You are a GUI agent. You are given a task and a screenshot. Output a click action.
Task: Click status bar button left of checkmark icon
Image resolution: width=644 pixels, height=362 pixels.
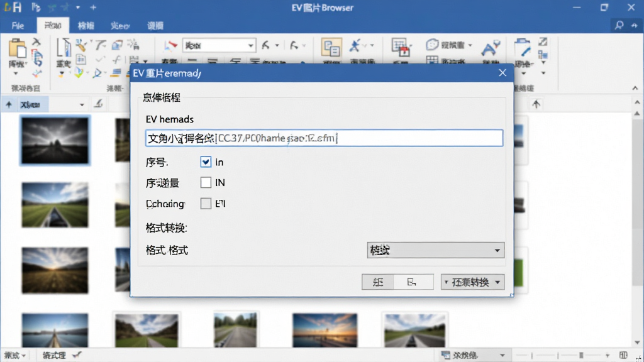pyautogui.click(x=54, y=356)
